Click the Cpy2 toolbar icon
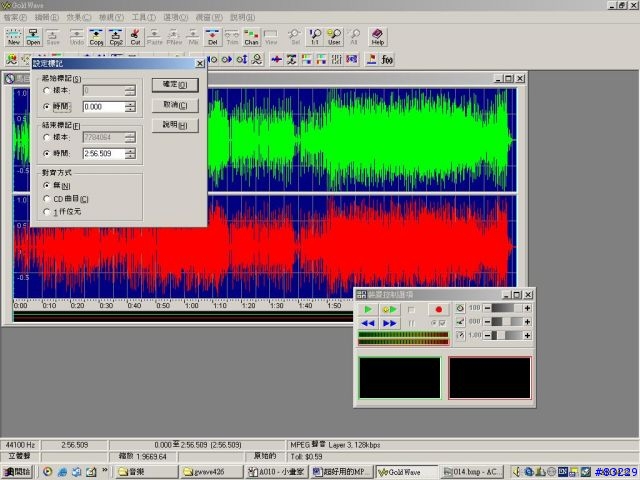The height and width of the screenshot is (480, 640). tap(116, 37)
